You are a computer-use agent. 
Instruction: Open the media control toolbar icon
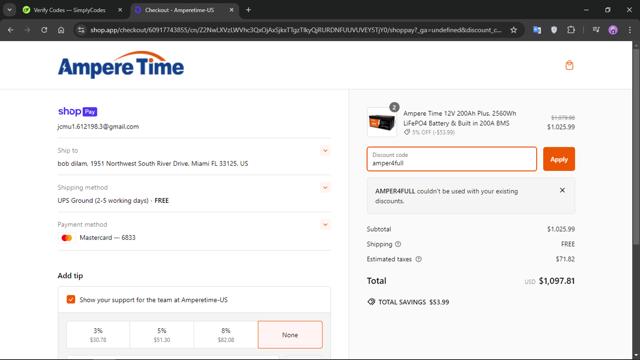point(596,30)
